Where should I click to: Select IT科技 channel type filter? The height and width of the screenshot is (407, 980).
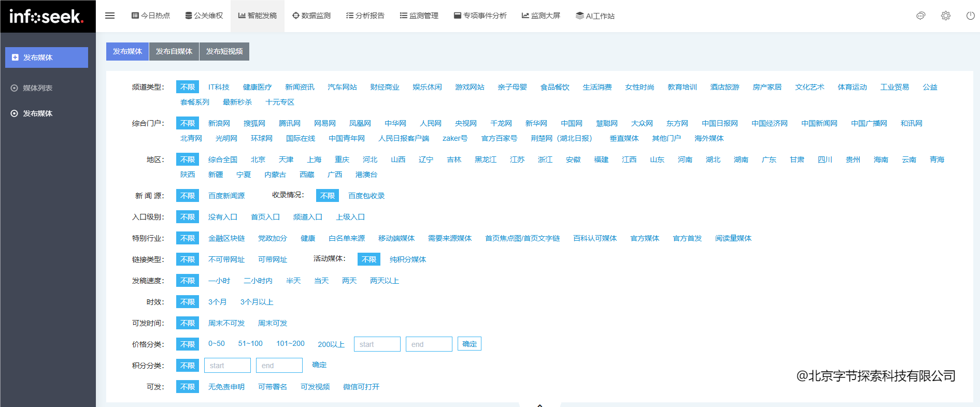[x=218, y=87]
